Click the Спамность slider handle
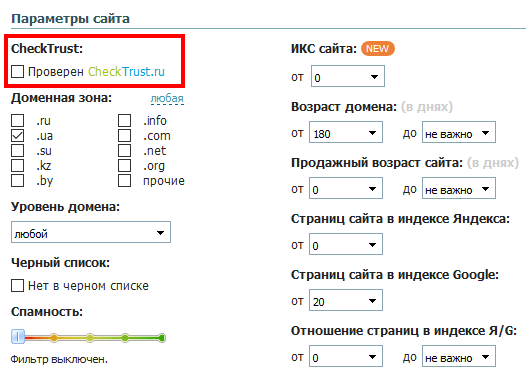 [18, 336]
